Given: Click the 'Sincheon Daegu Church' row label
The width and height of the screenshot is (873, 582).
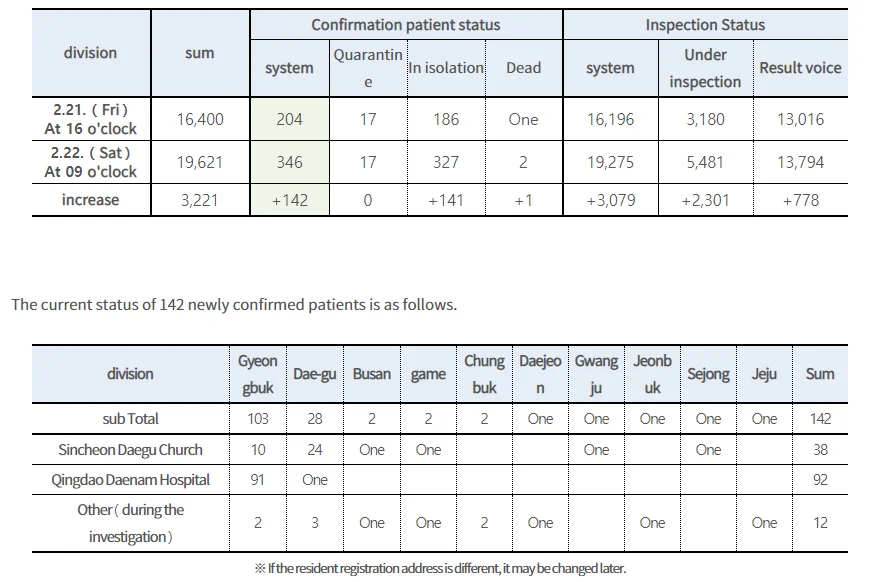Looking at the screenshot, I should [x=130, y=449].
